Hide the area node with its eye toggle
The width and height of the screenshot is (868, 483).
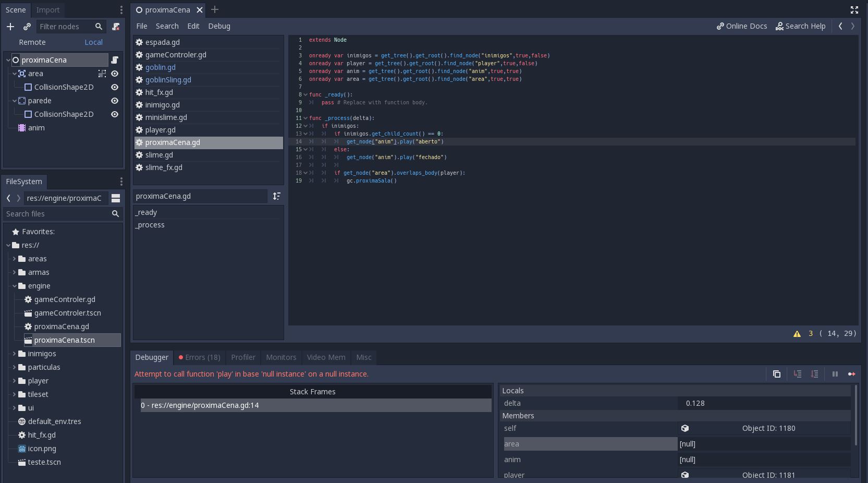pyautogui.click(x=115, y=74)
